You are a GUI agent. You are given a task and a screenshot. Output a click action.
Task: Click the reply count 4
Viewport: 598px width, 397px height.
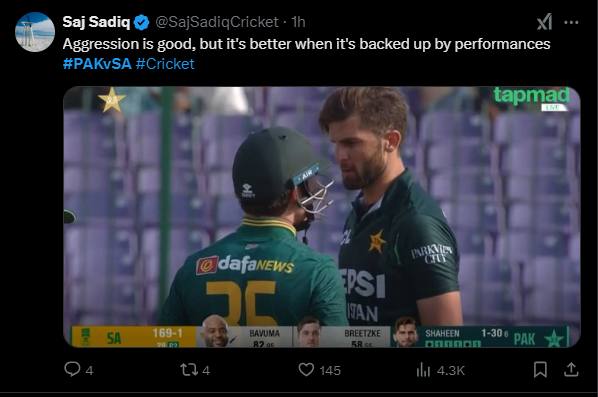(89, 370)
